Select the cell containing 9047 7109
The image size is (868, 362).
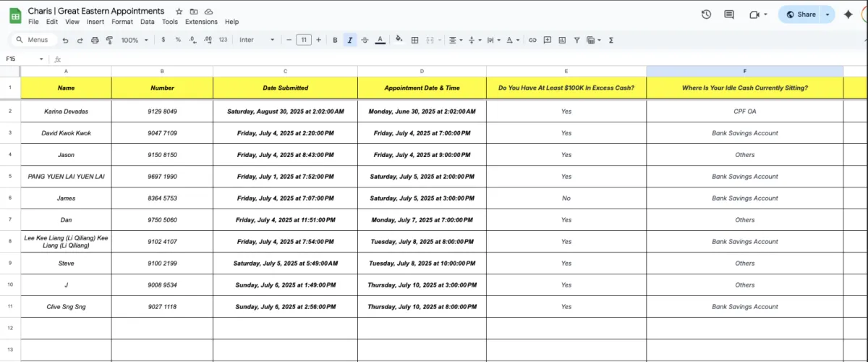(162, 133)
